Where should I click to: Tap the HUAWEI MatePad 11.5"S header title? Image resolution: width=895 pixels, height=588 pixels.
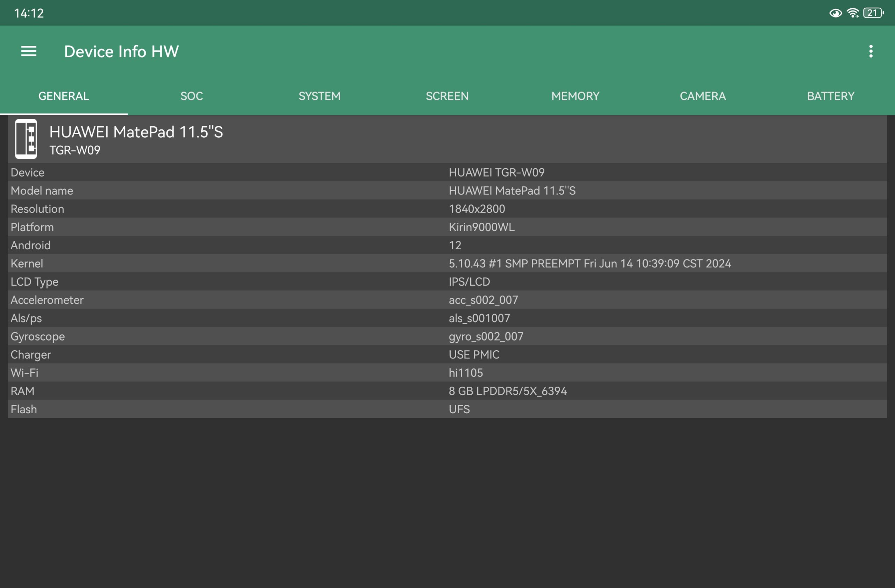click(x=136, y=132)
